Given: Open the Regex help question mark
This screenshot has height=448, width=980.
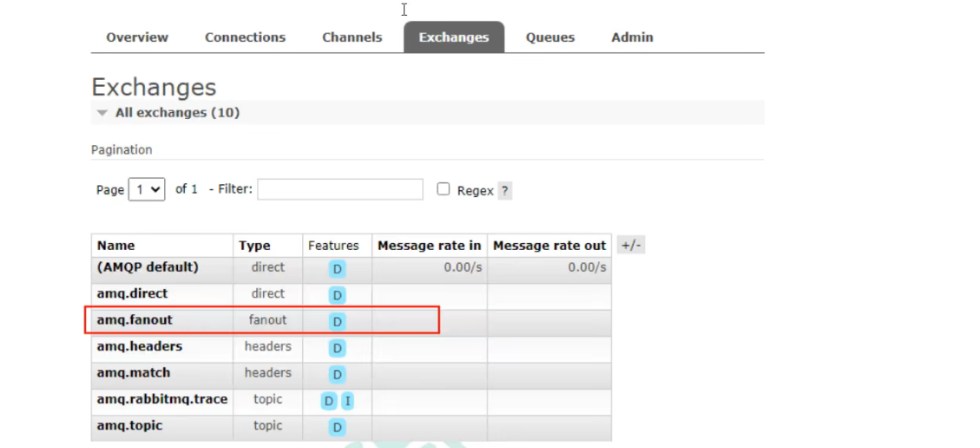Looking at the screenshot, I should click(x=505, y=190).
